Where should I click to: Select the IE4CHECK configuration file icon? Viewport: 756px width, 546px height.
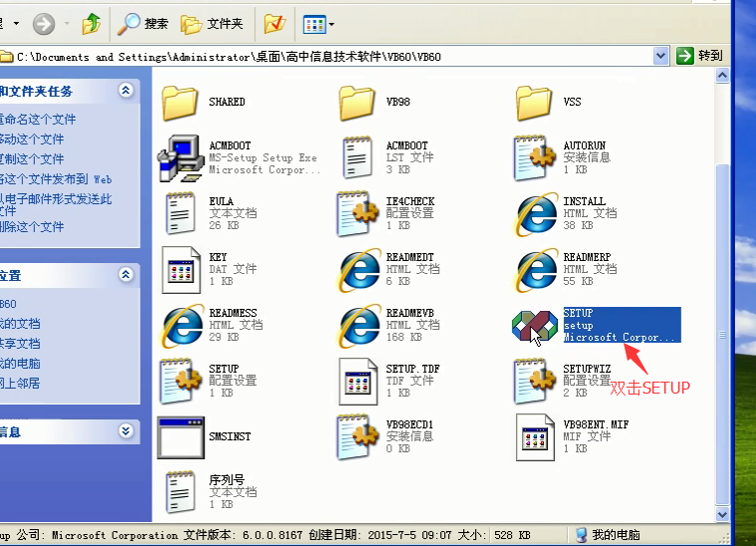[x=358, y=213]
